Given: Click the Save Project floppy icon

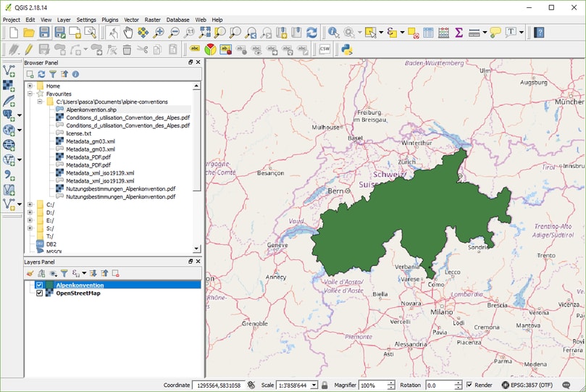Looking at the screenshot, I should coord(44,33).
